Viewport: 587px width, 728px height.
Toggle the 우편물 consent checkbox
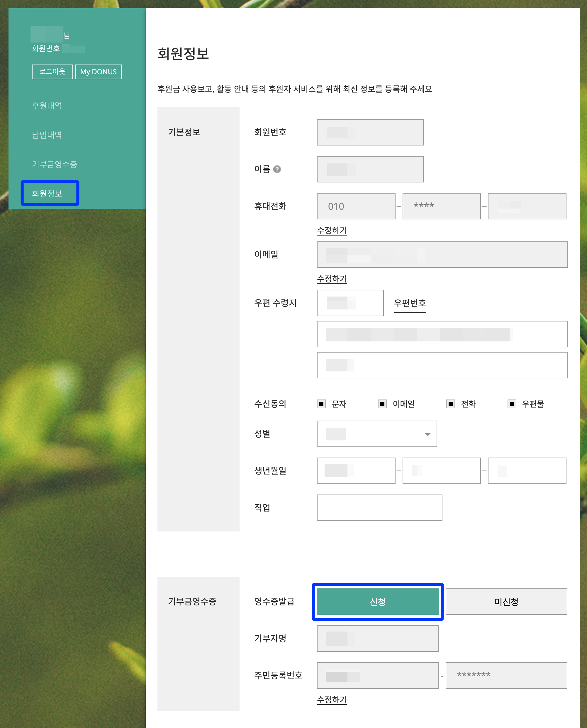pos(512,404)
